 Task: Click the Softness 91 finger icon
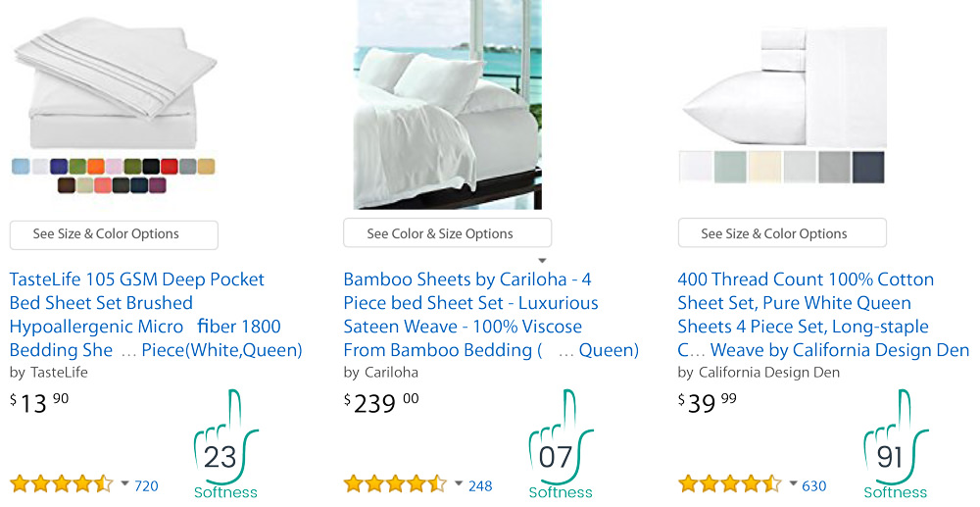pyautogui.click(x=895, y=443)
